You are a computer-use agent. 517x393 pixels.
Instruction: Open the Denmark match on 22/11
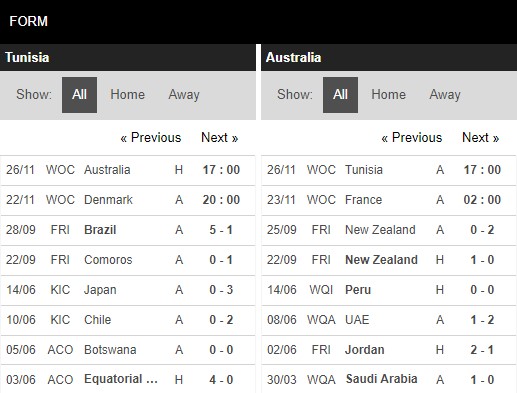click(x=128, y=200)
